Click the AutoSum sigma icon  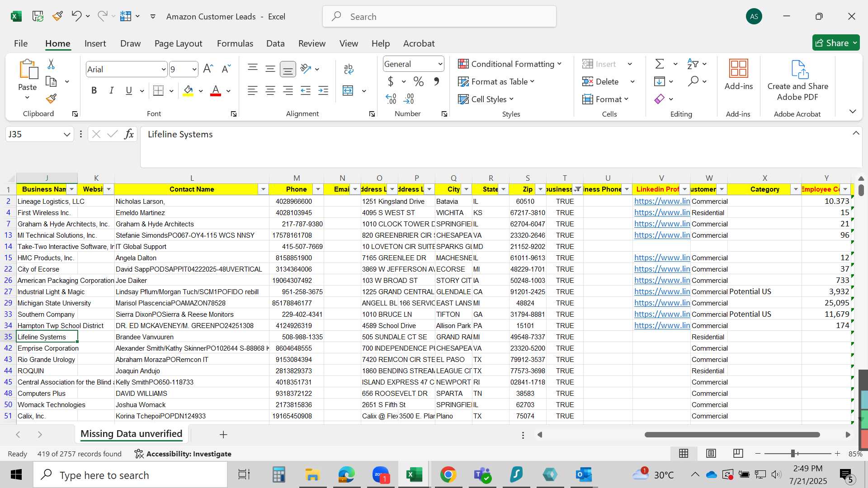tap(660, 64)
